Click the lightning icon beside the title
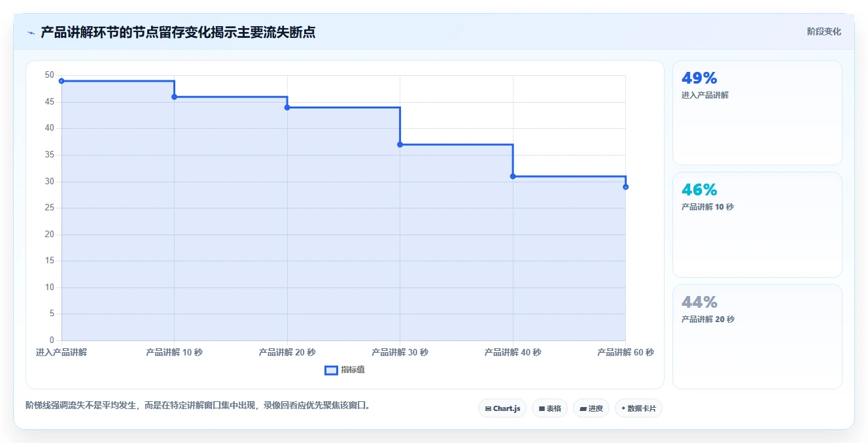The width and height of the screenshot is (868, 443). [x=31, y=33]
